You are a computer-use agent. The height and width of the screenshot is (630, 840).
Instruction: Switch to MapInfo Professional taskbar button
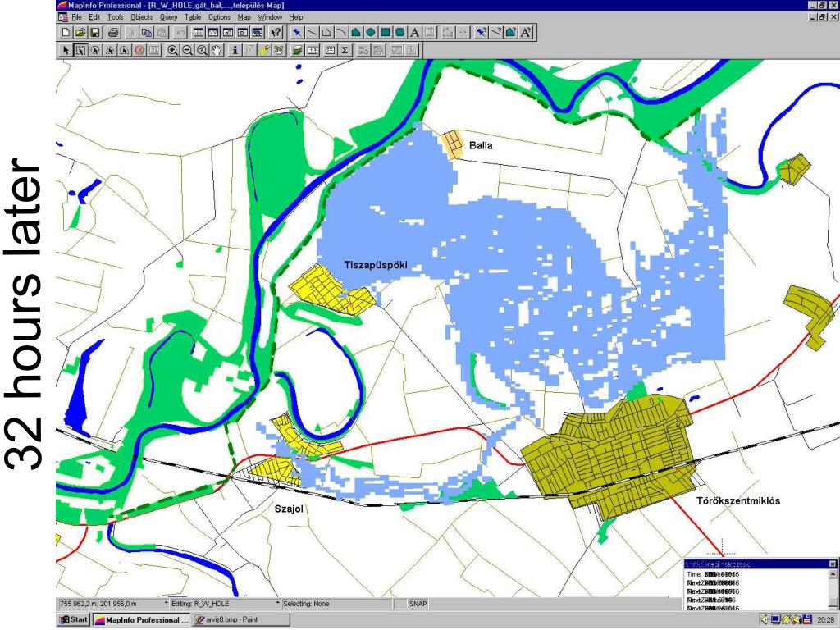141,620
